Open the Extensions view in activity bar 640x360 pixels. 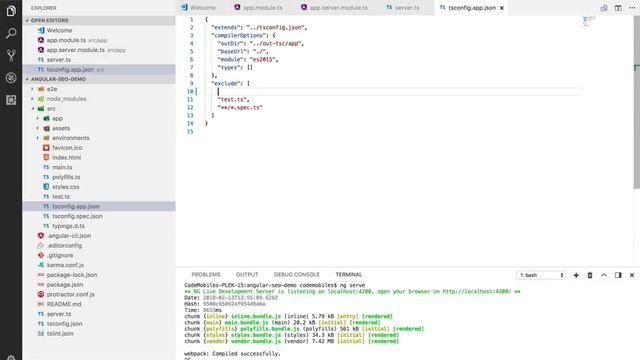(11, 100)
